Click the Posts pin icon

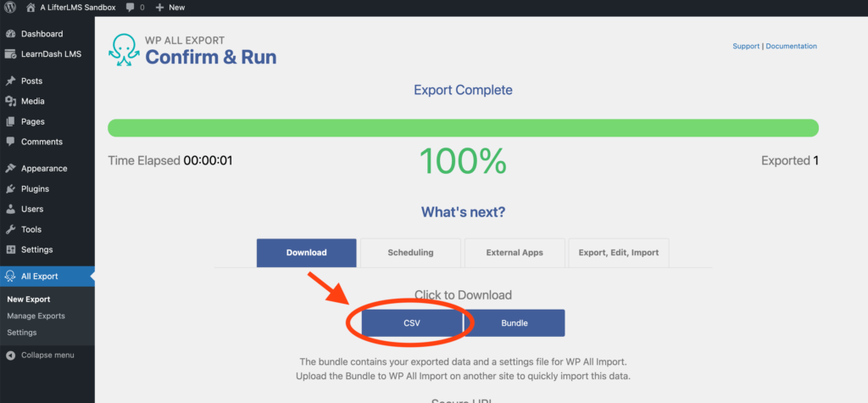[x=10, y=81]
